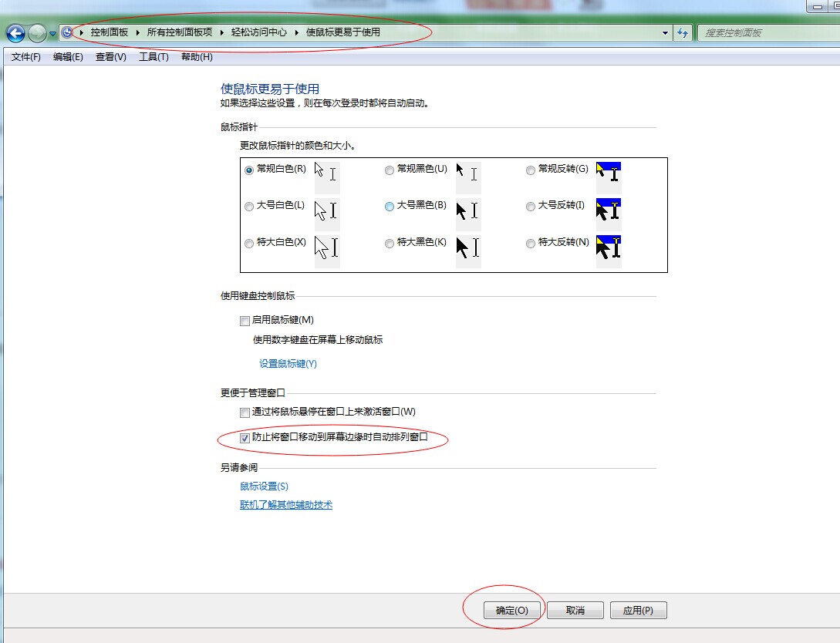Open the 文件(F) menu

pos(25,57)
